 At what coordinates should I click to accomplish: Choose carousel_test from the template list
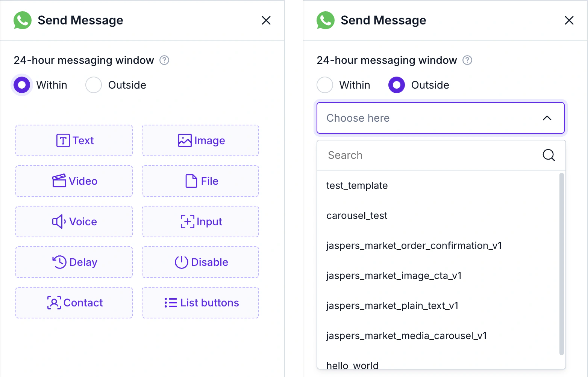(x=438, y=216)
